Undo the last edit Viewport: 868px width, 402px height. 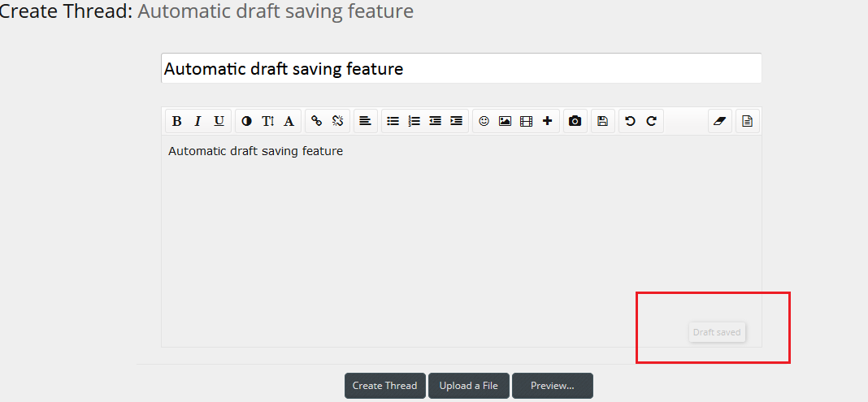click(630, 121)
